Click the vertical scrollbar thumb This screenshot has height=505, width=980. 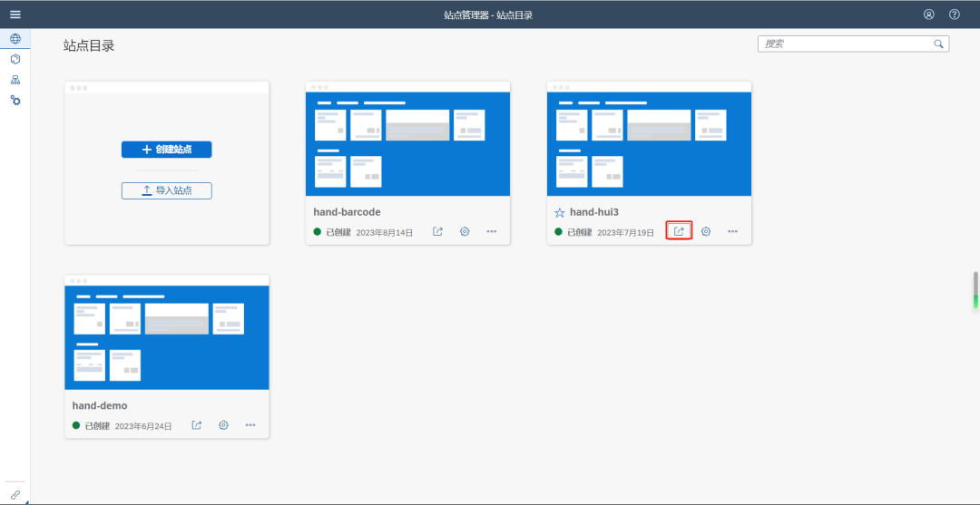click(975, 289)
